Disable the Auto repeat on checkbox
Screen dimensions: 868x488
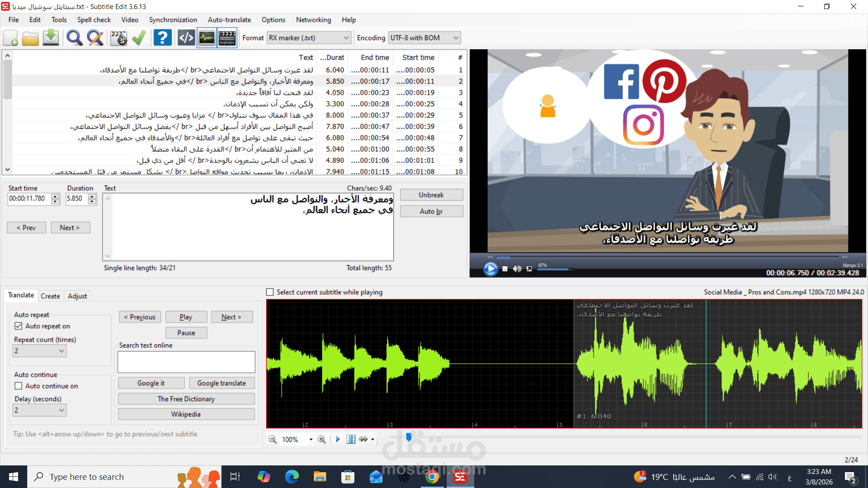pos(19,326)
